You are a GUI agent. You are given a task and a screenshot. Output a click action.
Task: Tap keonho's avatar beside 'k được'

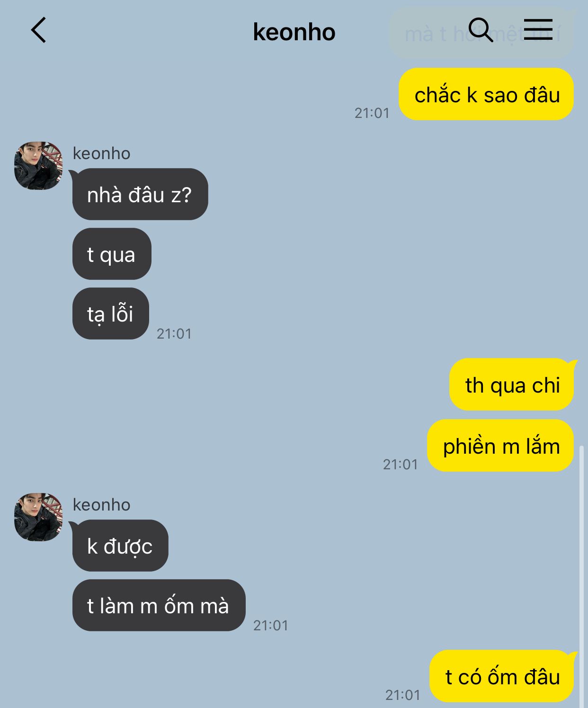38,517
